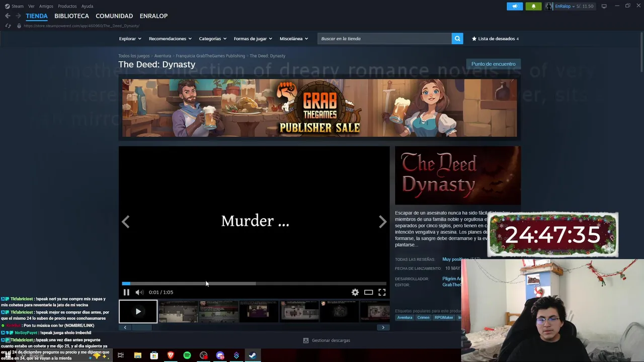Select the trailer video thumbnail
644x362 pixels.
138,311
